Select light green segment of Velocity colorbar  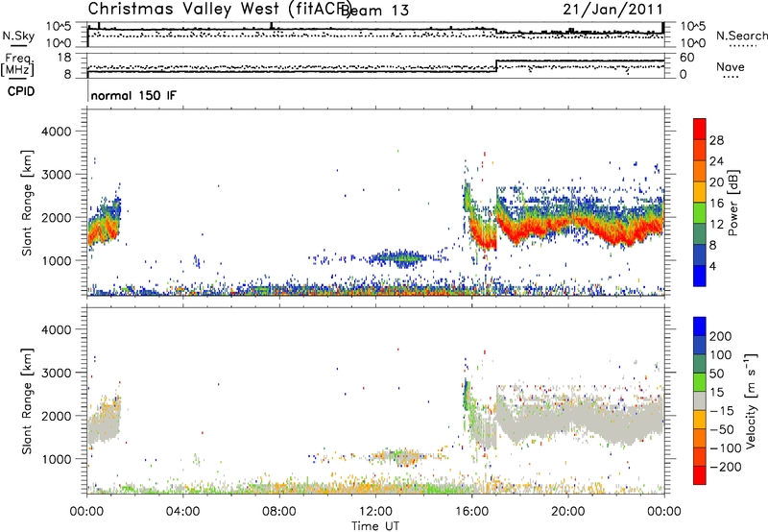(x=700, y=382)
